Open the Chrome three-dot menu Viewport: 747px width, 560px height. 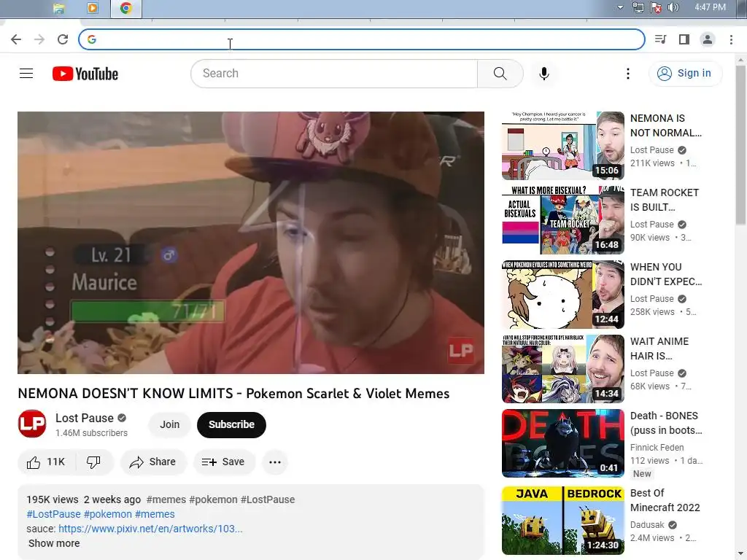(x=731, y=39)
